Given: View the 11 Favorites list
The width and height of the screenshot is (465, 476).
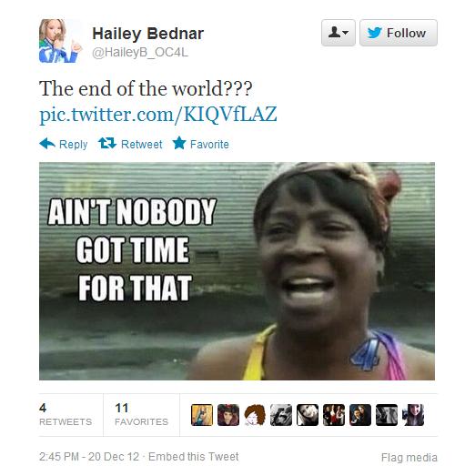Looking at the screenshot, I should pos(141,415).
